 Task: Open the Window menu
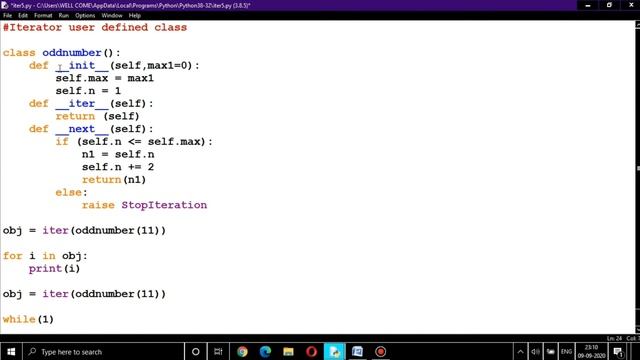(112, 16)
